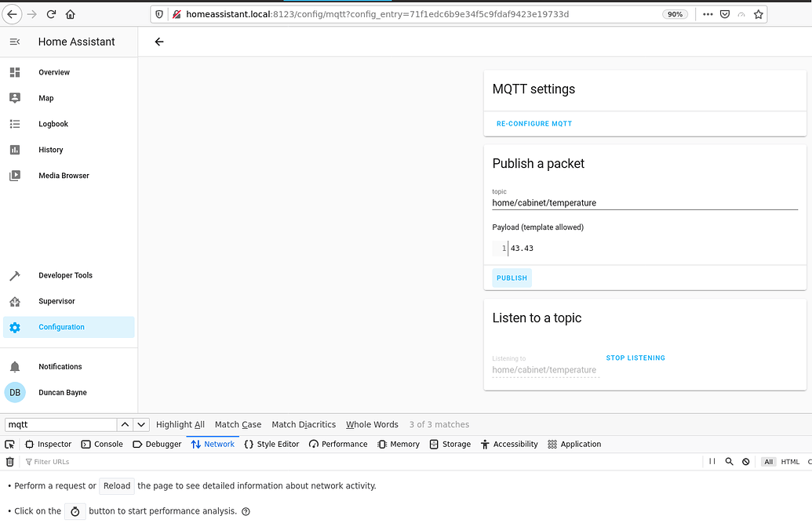This screenshot has height=523, width=812.
Task: Open the Media Browser
Action: pos(63,176)
